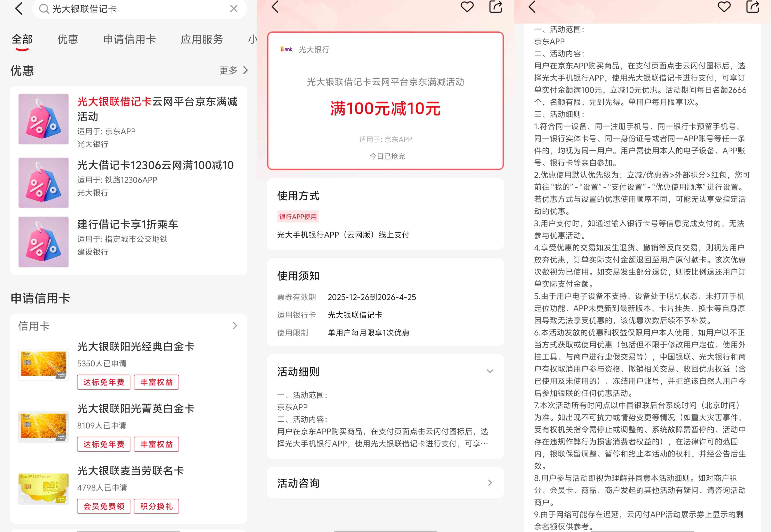Tap the back arrow on the coupon detail page

(275, 7)
